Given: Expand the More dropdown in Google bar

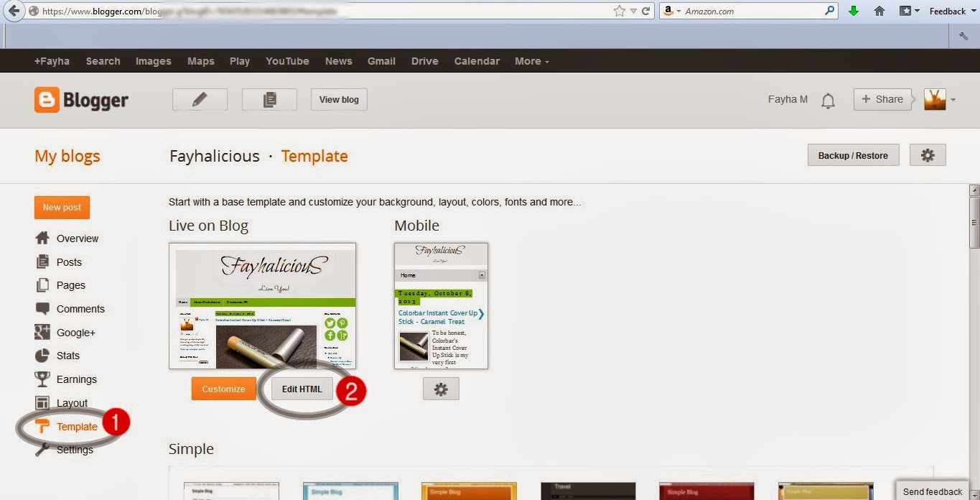Looking at the screenshot, I should [531, 61].
